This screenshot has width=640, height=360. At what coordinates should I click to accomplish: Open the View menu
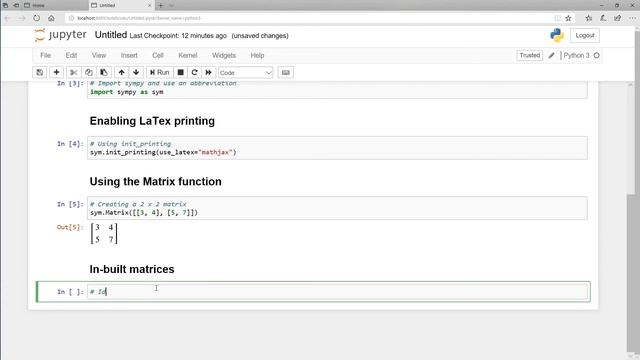point(99,55)
